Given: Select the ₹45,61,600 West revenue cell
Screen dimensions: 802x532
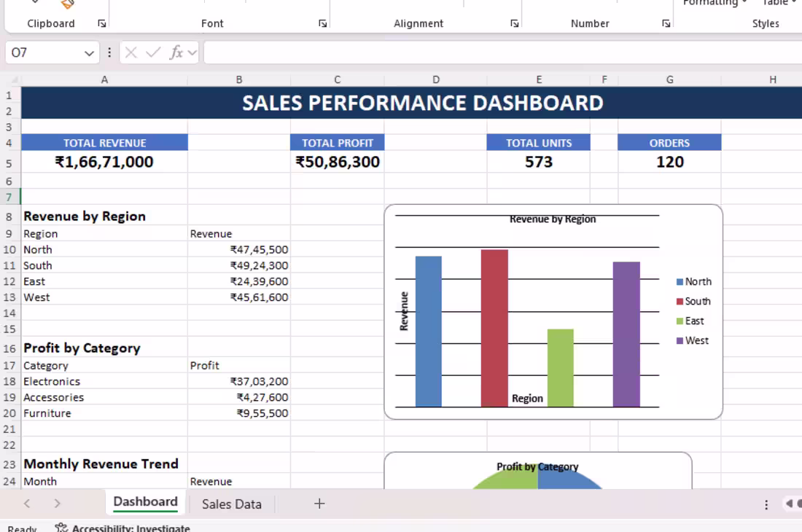Looking at the screenshot, I should [239, 297].
